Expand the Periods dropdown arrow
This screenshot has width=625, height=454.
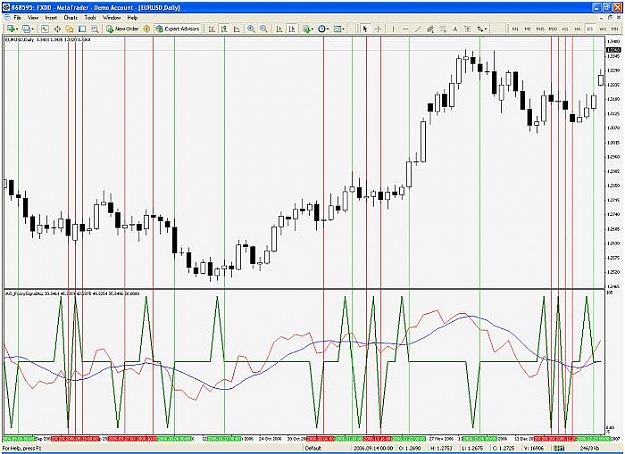pyautogui.click(x=328, y=29)
